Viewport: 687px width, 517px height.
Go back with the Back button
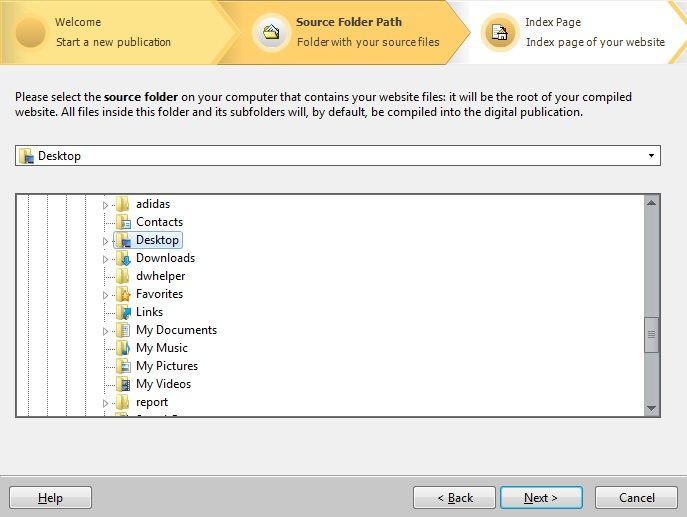click(x=454, y=498)
